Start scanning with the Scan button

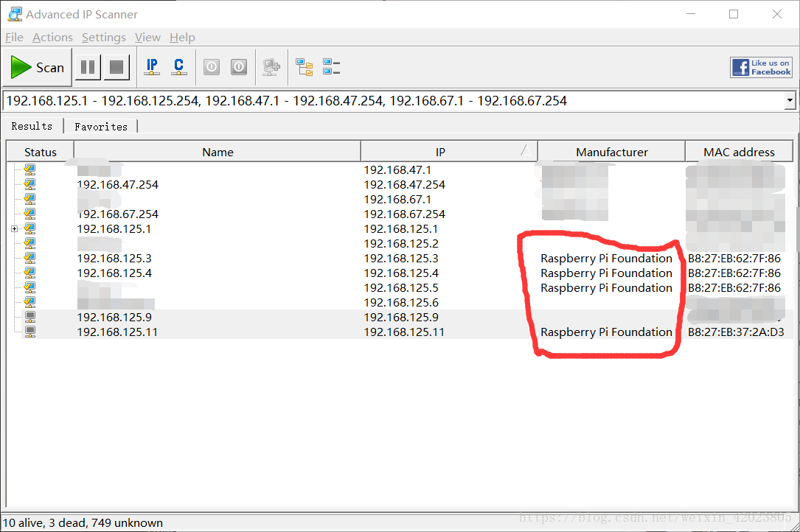click(38, 67)
